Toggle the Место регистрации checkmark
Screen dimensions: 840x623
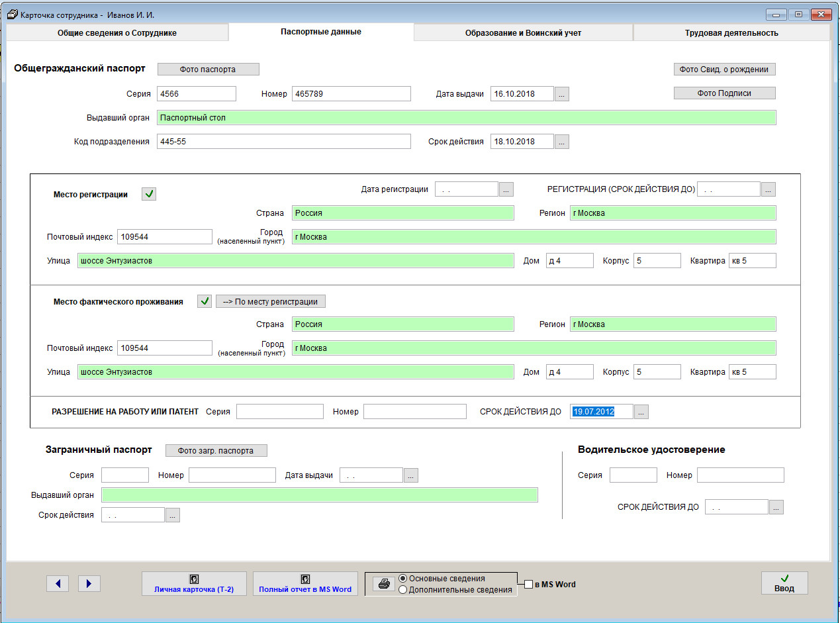(x=150, y=194)
